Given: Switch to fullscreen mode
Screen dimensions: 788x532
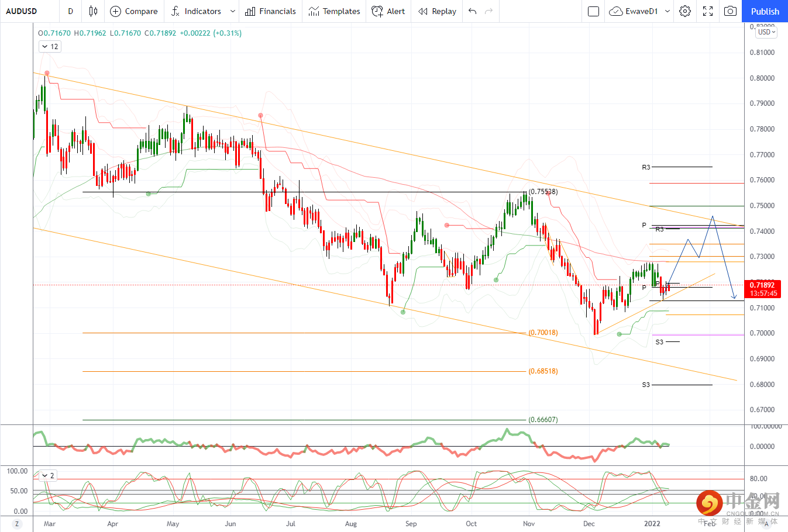Looking at the screenshot, I should [x=708, y=11].
